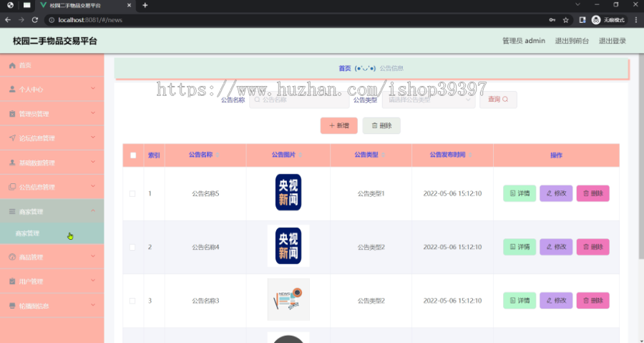
Task: Click 修改 for 公告名称4
Action: tap(556, 247)
